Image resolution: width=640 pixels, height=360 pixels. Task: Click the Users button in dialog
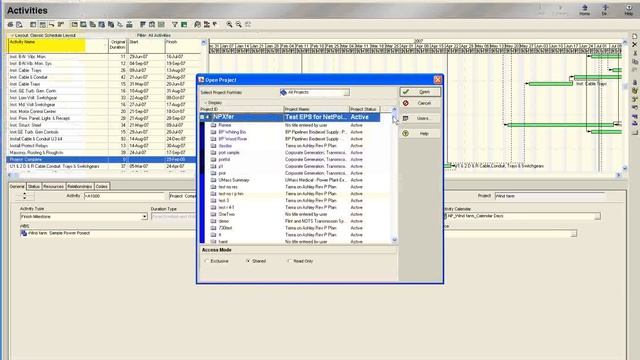420,118
